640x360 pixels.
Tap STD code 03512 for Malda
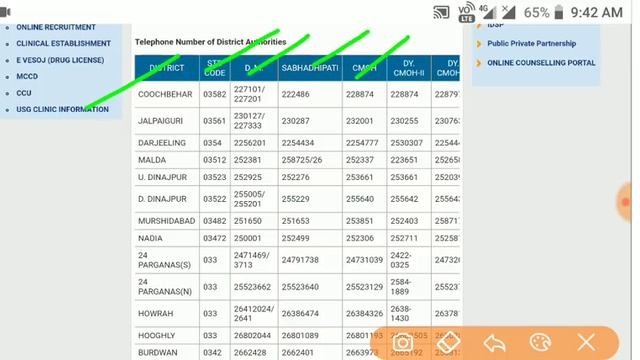pyautogui.click(x=215, y=160)
